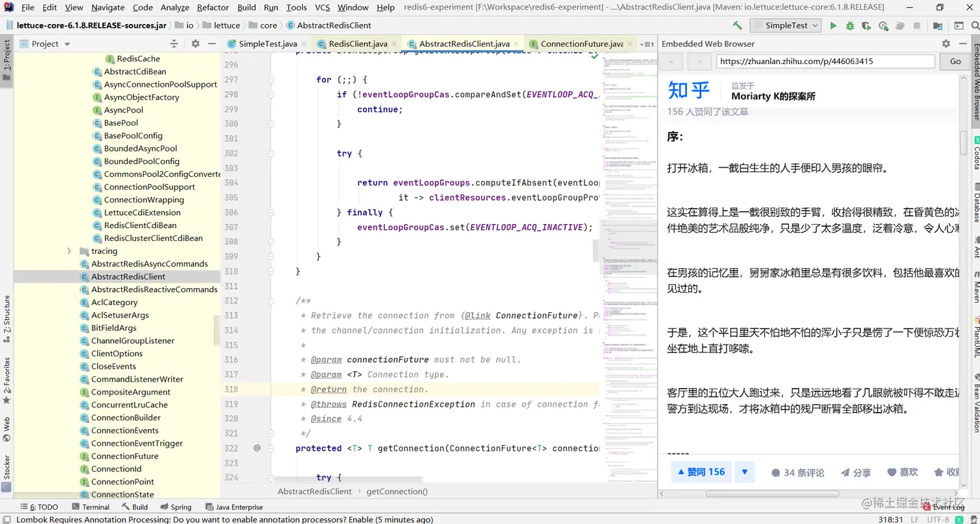
Task: Switch to the SimpleTest.java tab
Action: pyautogui.click(x=268, y=43)
